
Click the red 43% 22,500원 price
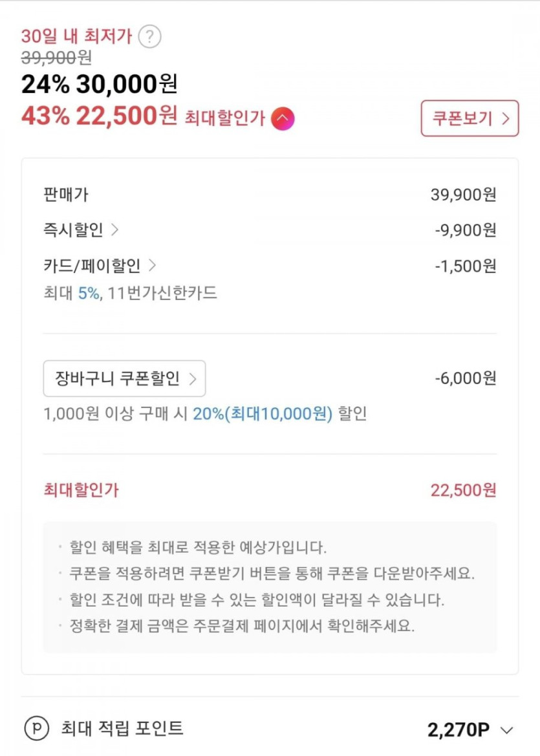(99, 117)
